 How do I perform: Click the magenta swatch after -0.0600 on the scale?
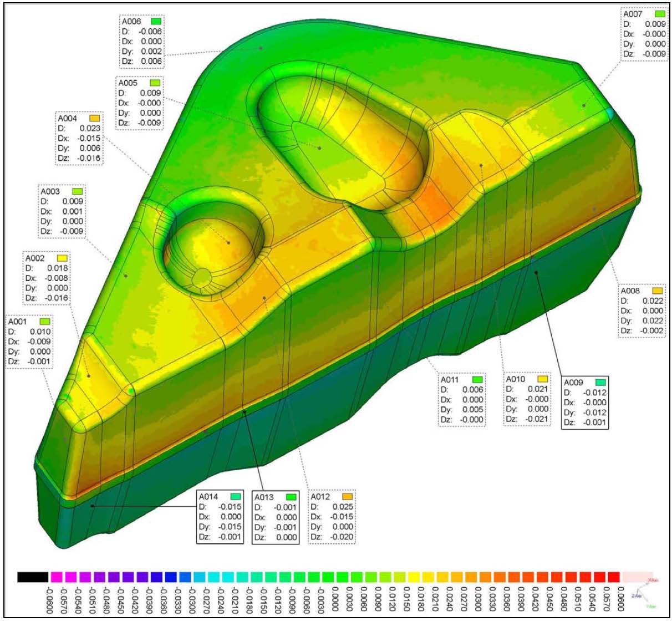(57, 577)
